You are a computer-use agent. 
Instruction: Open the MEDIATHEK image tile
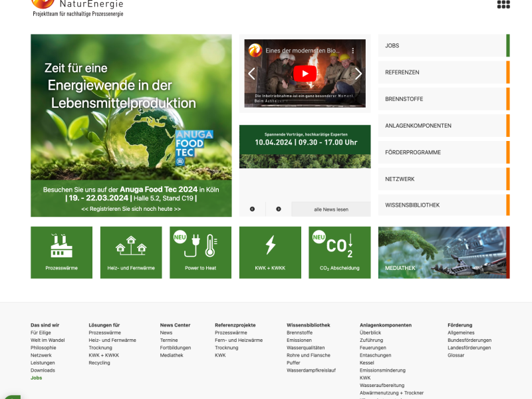[x=444, y=253]
